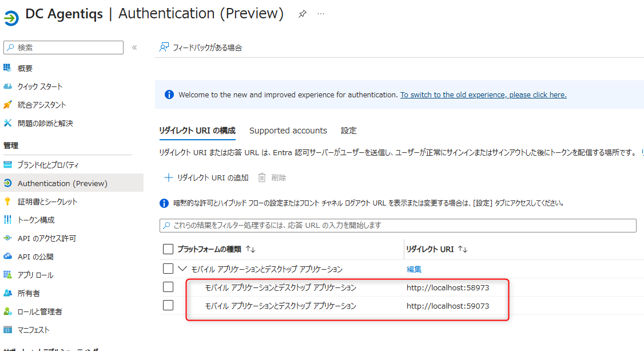Open 統合アシスタント rocket icon
The width and height of the screenshot is (644, 351).
[x=7, y=105]
